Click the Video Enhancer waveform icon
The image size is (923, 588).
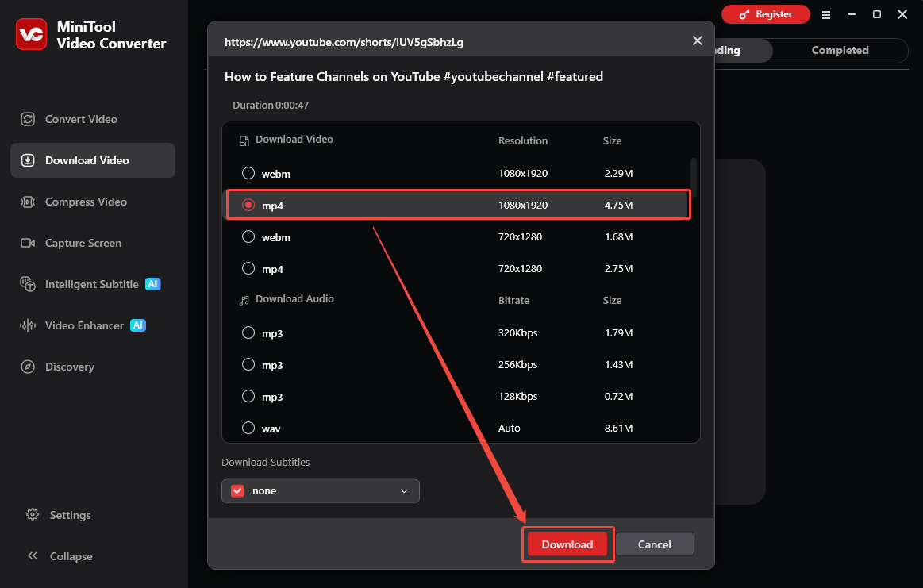[x=28, y=325]
